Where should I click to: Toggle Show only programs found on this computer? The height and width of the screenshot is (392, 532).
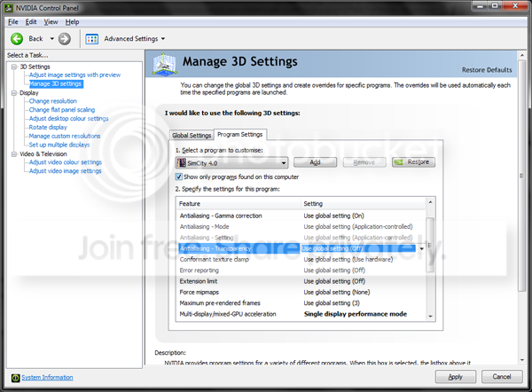pos(178,176)
